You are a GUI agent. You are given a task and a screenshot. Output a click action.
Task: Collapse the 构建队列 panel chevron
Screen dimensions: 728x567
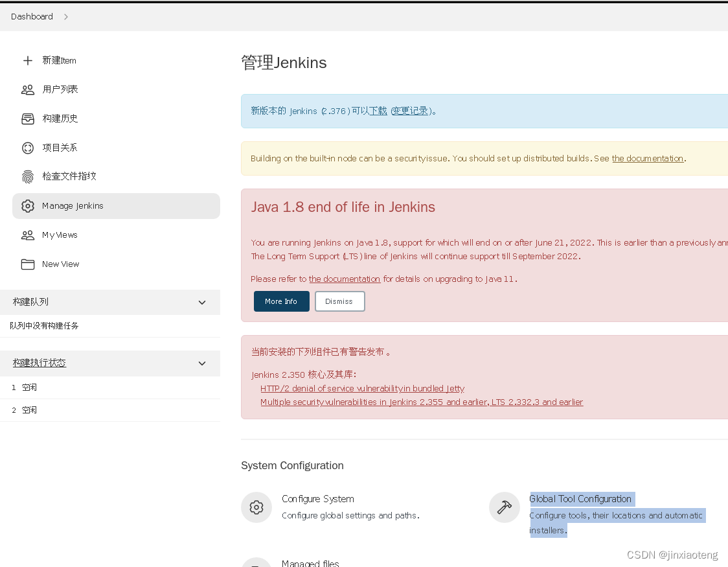[x=202, y=303]
